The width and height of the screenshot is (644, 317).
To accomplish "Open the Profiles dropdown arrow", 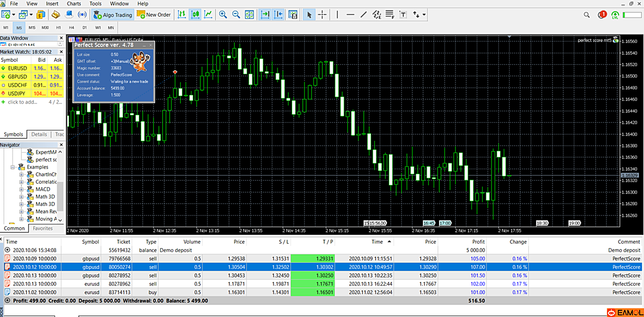I will 31,15.
